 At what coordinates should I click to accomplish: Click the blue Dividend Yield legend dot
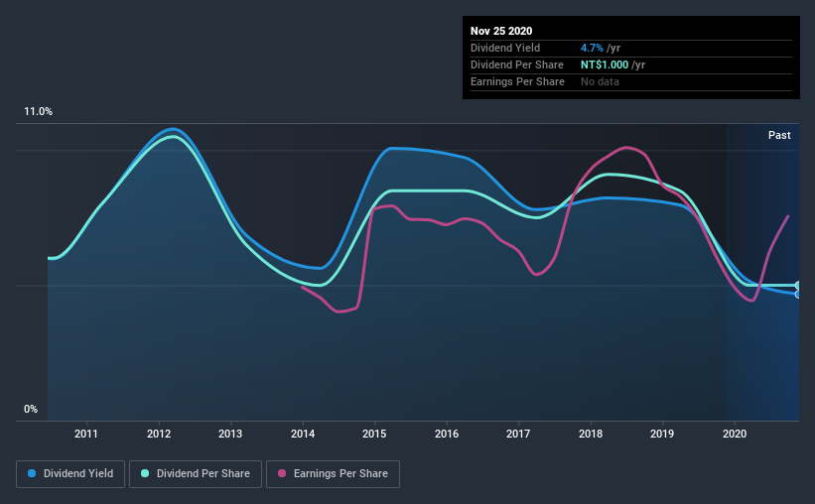coord(32,473)
